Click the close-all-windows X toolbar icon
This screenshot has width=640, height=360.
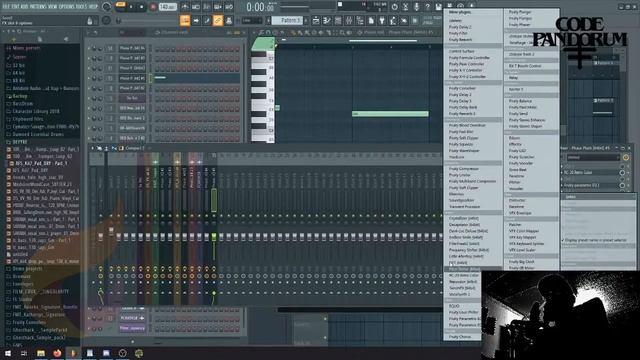404,20
